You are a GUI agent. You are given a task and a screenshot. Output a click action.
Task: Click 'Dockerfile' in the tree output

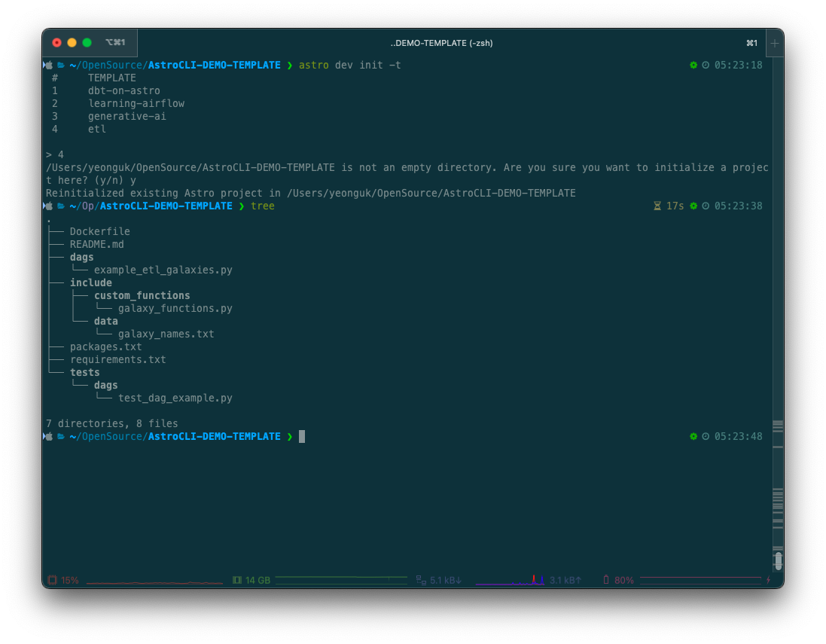(99, 232)
